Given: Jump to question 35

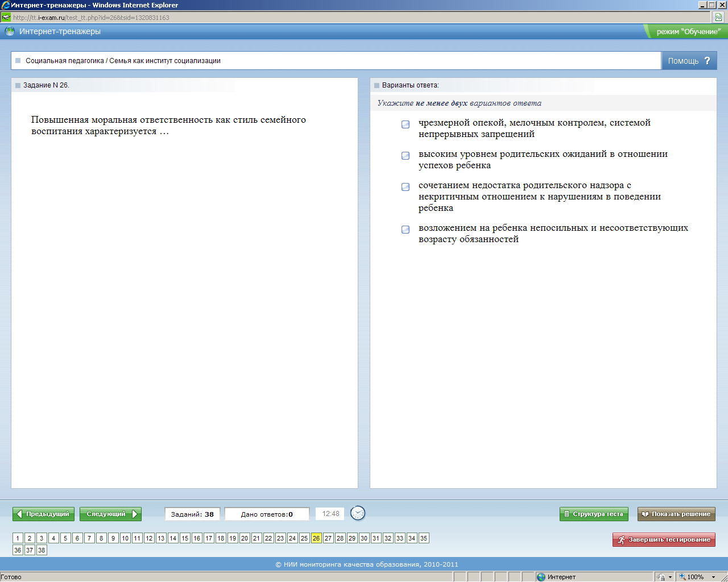Looking at the screenshot, I should pyautogui.click(x=424, y=538).
